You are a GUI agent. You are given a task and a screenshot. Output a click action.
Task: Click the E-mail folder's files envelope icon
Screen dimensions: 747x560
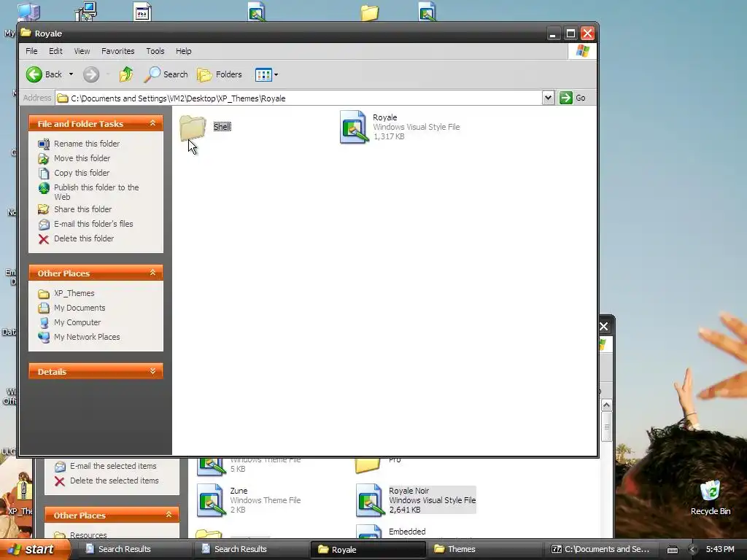pyautogui.click(x=43, y=225)
